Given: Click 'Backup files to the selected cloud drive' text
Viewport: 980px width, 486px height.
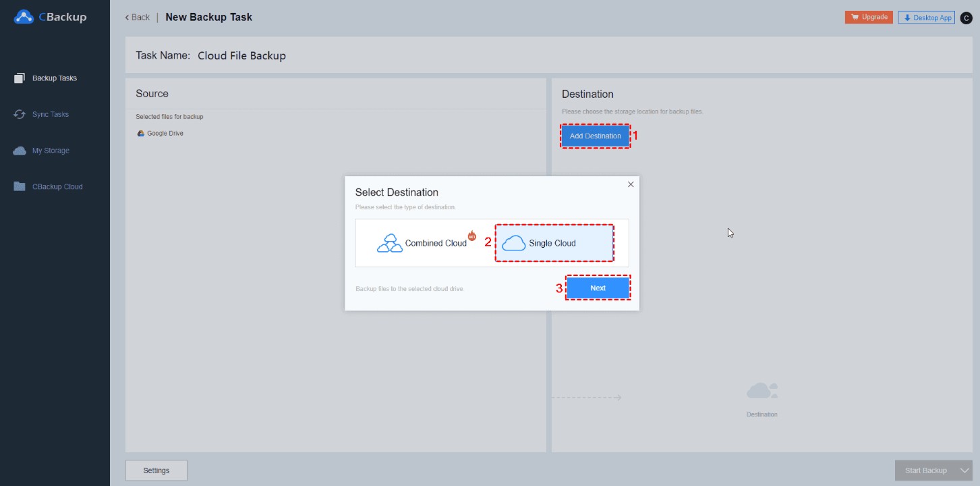Looking at the screenshot, I should [x=409, y=289].
